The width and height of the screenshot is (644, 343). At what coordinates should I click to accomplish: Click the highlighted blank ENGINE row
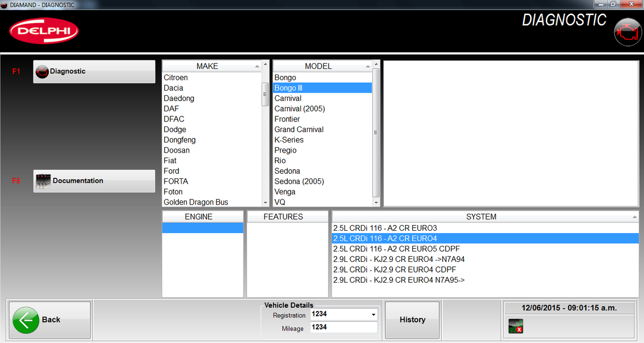pyautogui.click(x=203, y=228)
